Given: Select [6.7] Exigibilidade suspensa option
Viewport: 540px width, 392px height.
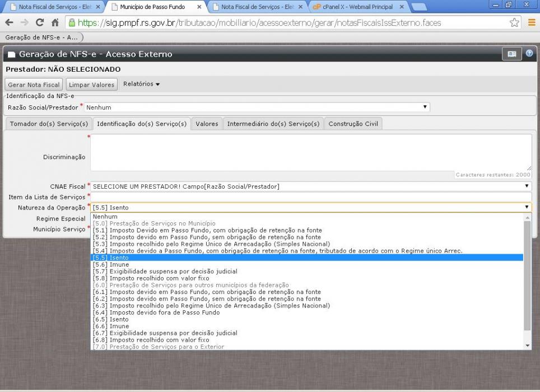Looking at the screenshot, I should (x=307, y=333).
